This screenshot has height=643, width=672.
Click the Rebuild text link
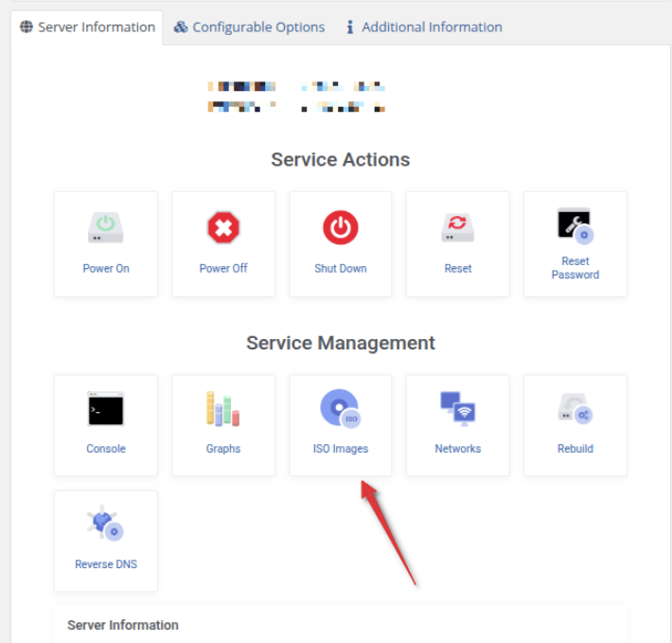[575, 448]
